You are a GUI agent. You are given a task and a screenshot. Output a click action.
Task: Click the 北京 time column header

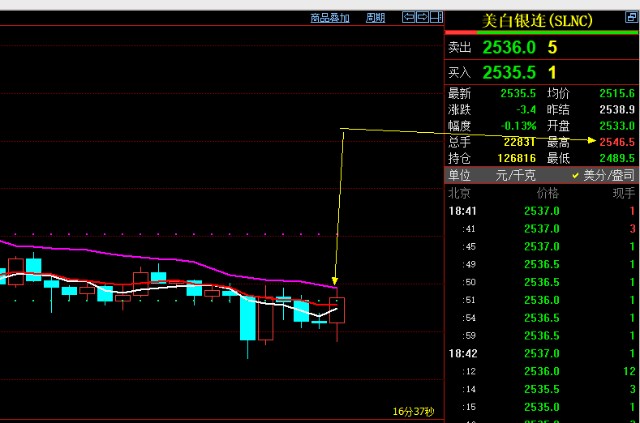(x=459, y=192)
